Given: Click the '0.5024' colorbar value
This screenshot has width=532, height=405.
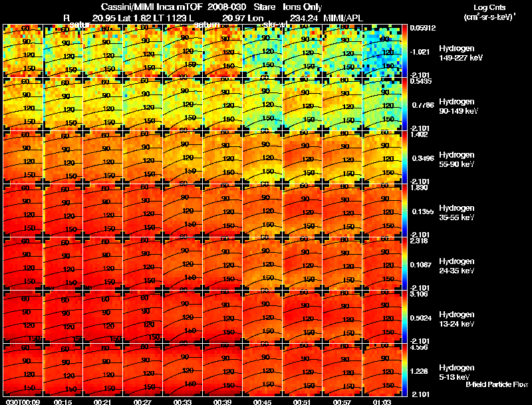Looking at the screenshot, I should coord(421,318).
